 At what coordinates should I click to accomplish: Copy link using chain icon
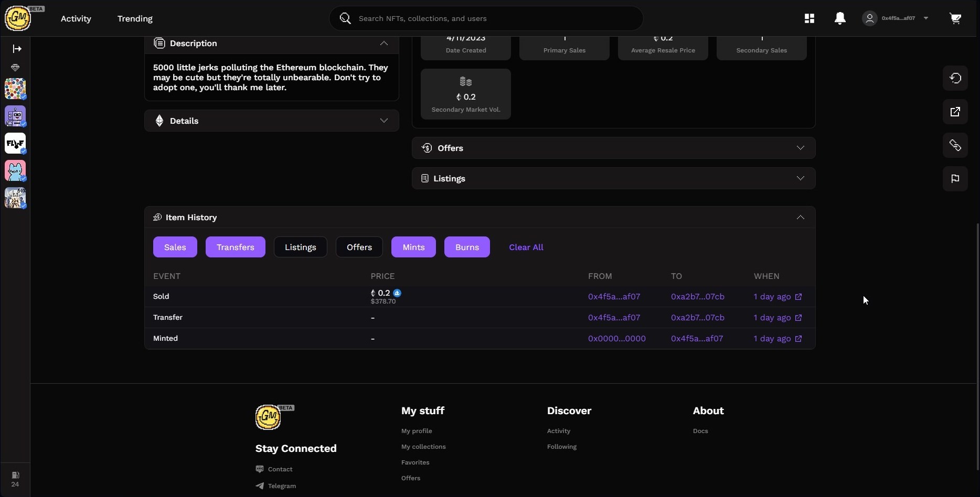point(955,145)
